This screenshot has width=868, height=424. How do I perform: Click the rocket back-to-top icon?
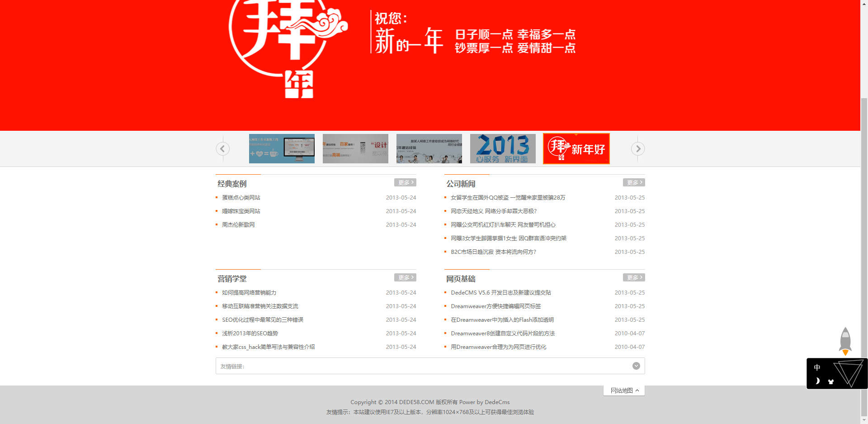[845, 341]
